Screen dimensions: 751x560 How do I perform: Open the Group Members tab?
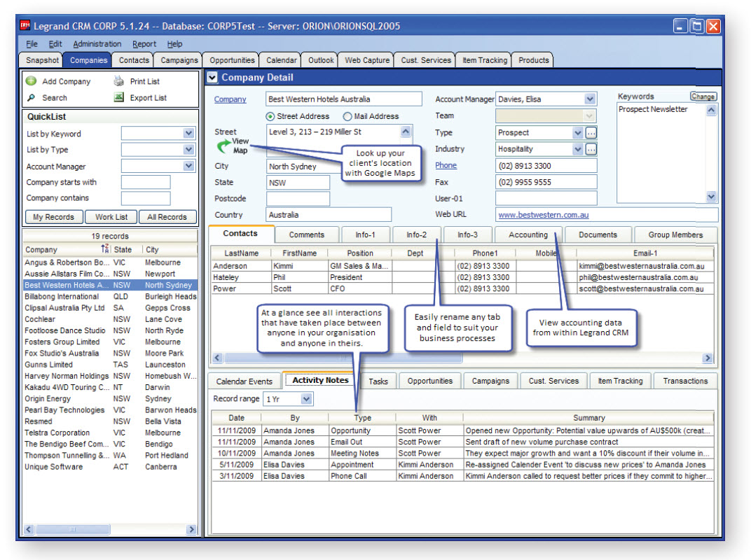pyautogui.click(x=675, y=234)
